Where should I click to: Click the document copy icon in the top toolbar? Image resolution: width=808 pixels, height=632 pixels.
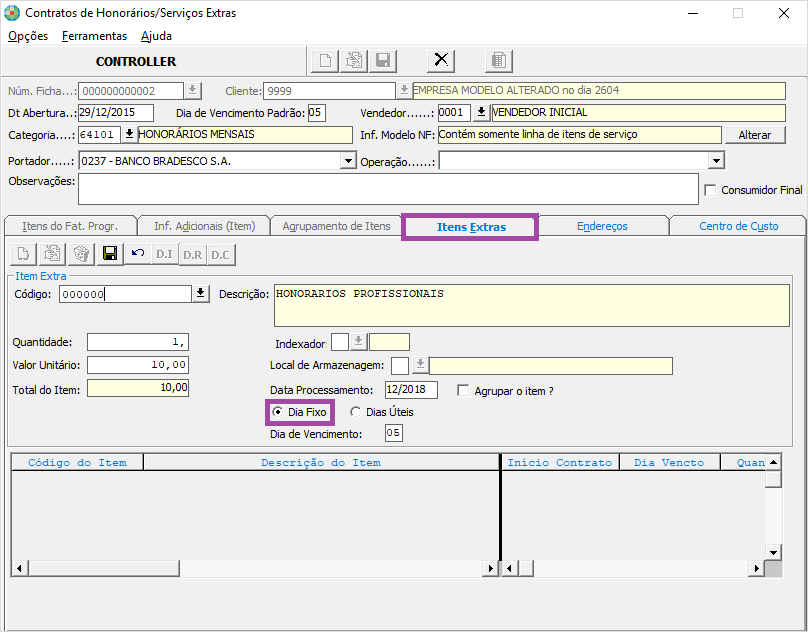click(x=499, y=61)
